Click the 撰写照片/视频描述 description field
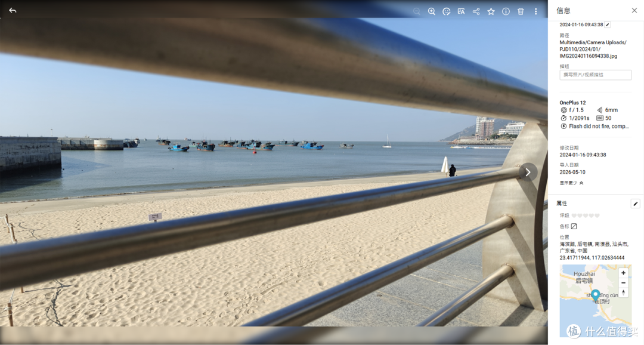This screenshot has height=345, width=644. click(595, 75)
